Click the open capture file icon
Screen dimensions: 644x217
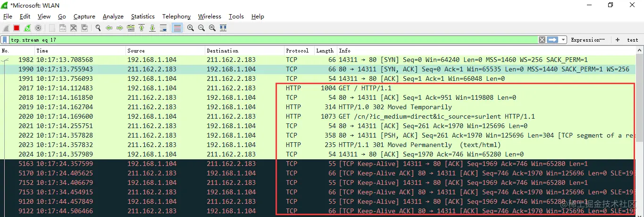click(52, 28)
